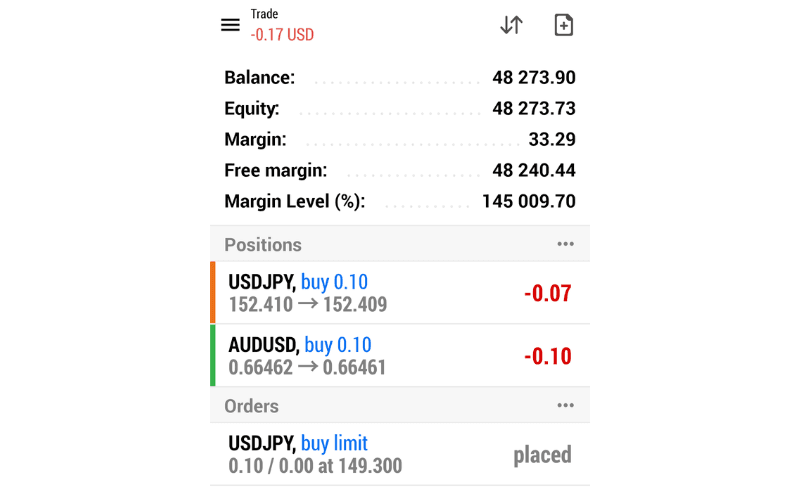
Task: Tap the Equity value 48 273.73
Action: click(x=533, y=109)
